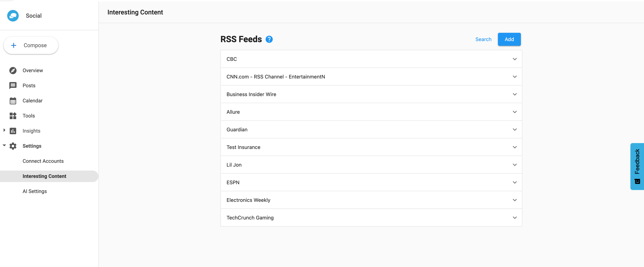Collapse the Settings section triangle

4,145
